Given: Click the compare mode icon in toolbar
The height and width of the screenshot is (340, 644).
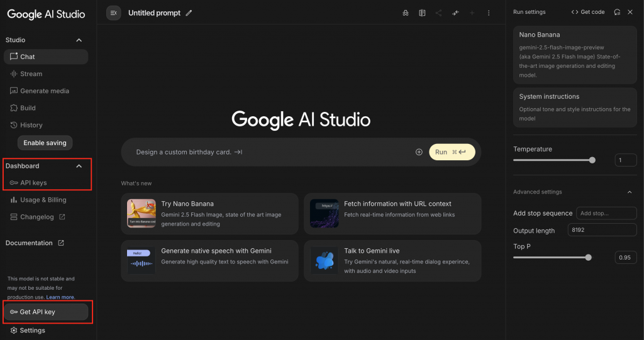Looking at the screenshot, I should click(x=422, y=13).
